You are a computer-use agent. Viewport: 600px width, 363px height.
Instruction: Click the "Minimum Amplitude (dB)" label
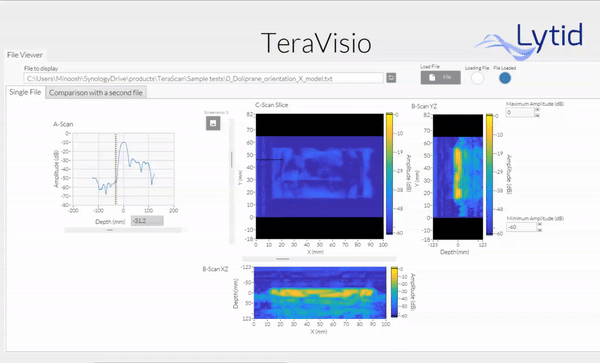coord(535,218)
